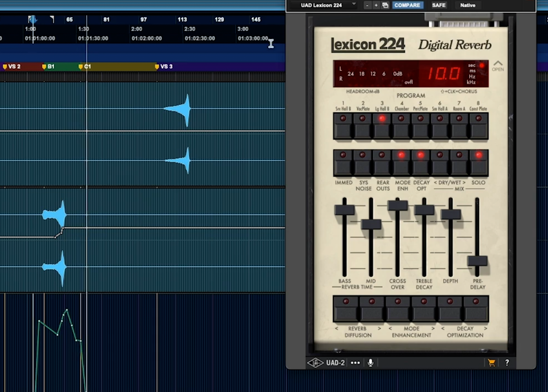Click the decay optimization increase button

pyautogui.click(x=476, y=309)
